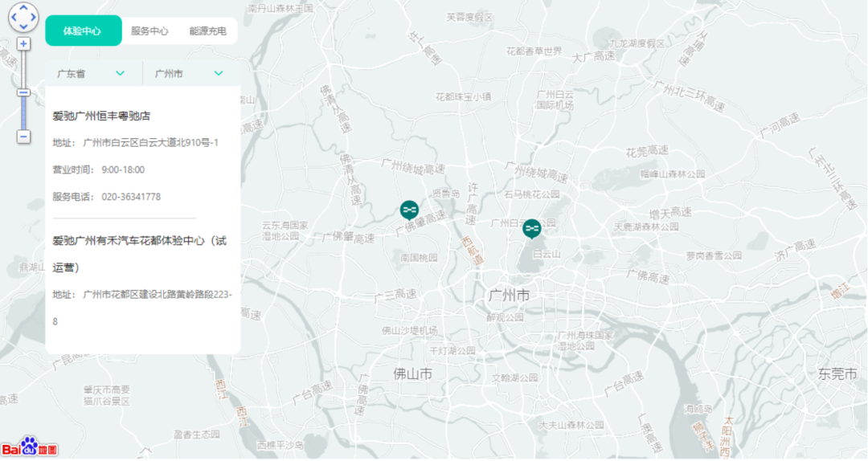Viewport: 868px width, 461px height.
Task: Click the 天鹿湖森林公园 map label
Action: tap(646, 227)
